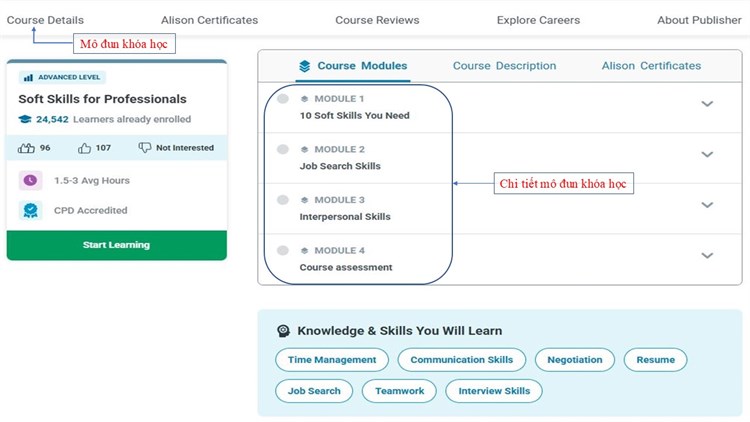Expand Module 1 chevron
The height and width of the screenshot is (422, 750).
[x=707, y=103]
